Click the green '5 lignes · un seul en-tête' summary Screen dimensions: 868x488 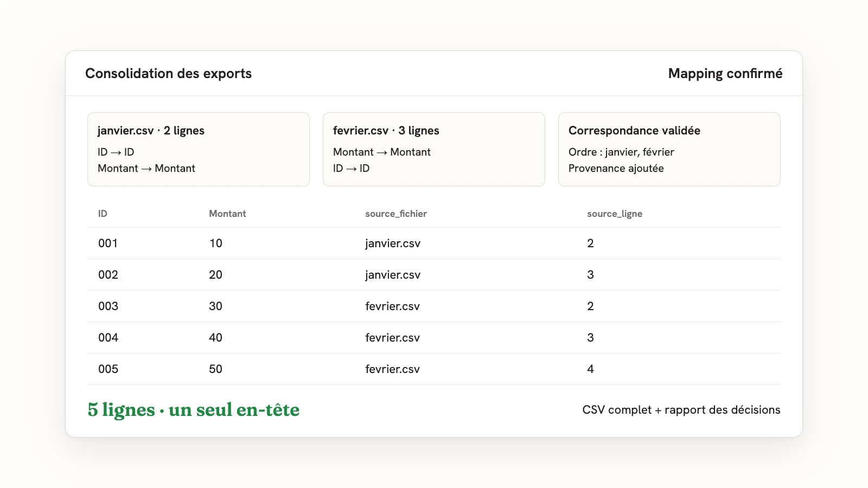194,410
